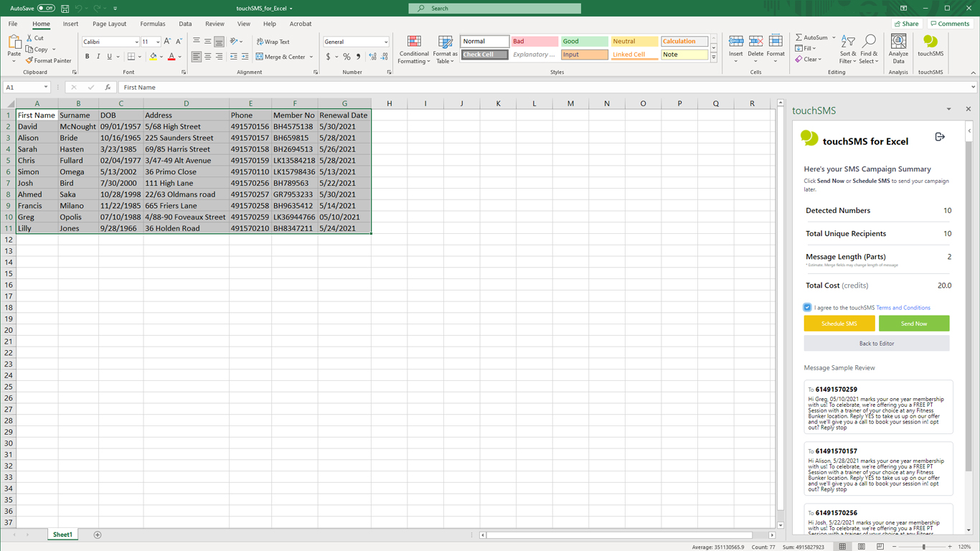Open Analyze Data tool

coord(898,49)
